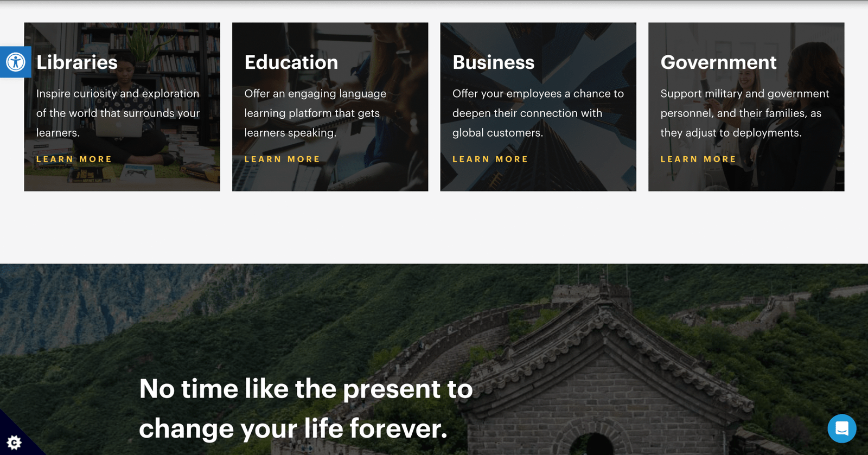
Task: Open the accessibility widget icon
Action: pyautogui.click(x=15, y=62)
